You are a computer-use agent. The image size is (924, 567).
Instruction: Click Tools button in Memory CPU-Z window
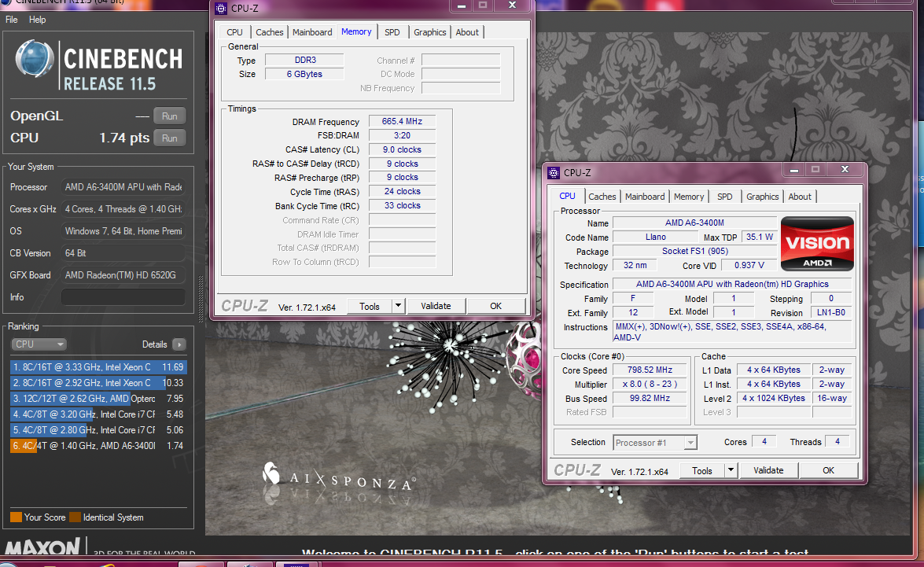(x=370, y=306)
